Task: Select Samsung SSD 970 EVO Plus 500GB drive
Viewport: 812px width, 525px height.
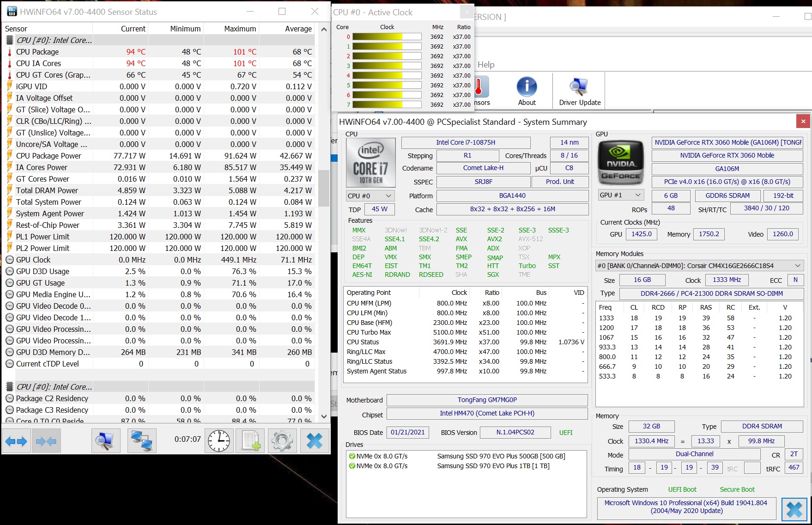Action: [466, 456]
